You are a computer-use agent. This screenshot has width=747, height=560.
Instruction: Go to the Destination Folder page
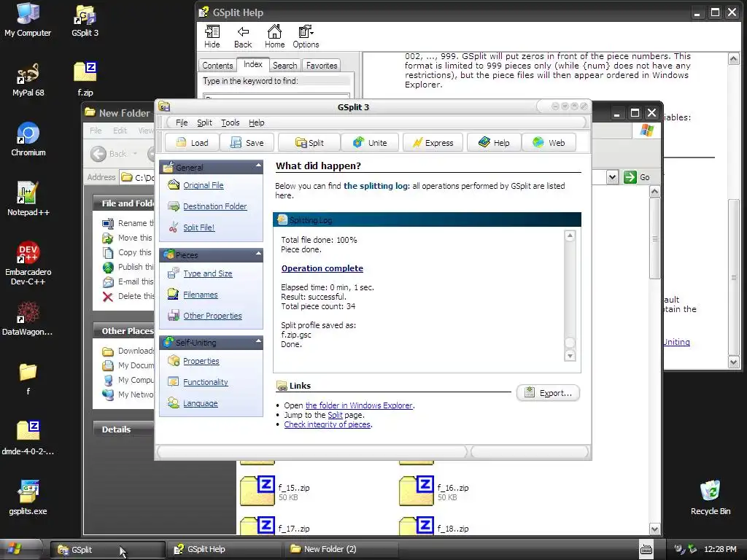tap(215, 206)
